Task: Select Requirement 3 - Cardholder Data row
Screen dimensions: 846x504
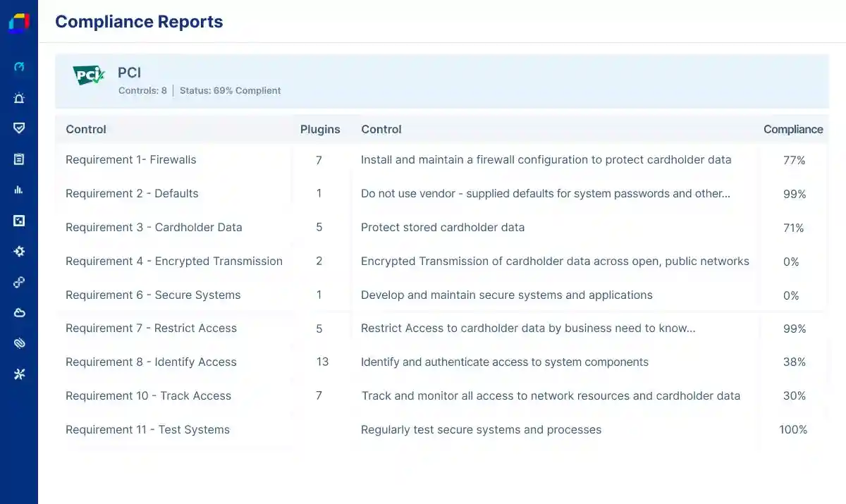Action: [154, 228]
